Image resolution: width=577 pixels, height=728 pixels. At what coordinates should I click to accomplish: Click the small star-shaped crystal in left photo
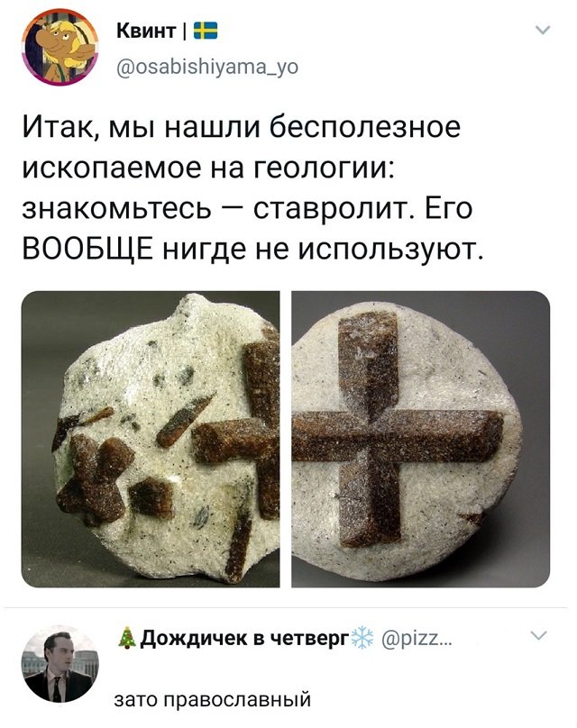[x=96, y=478]
